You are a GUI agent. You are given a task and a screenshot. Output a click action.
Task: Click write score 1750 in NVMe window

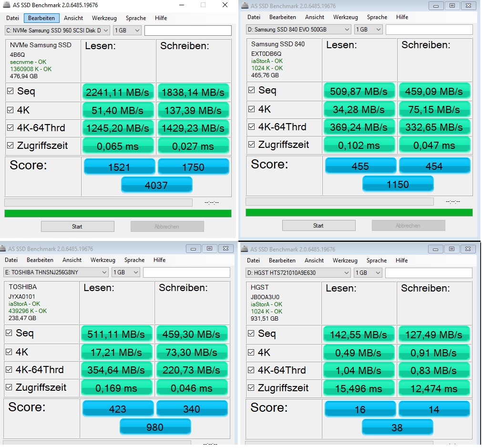(194, 167)
